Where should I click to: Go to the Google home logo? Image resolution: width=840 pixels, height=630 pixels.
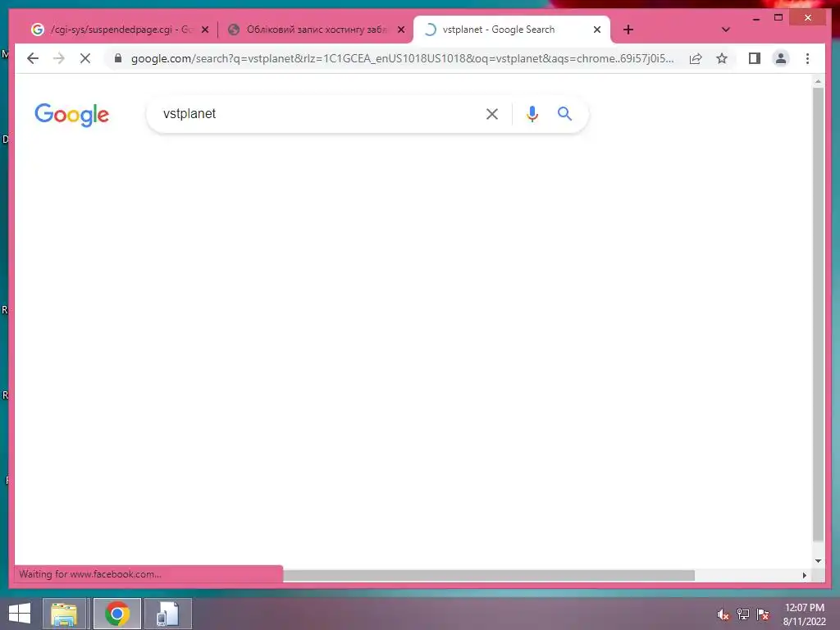click(72, 115)
